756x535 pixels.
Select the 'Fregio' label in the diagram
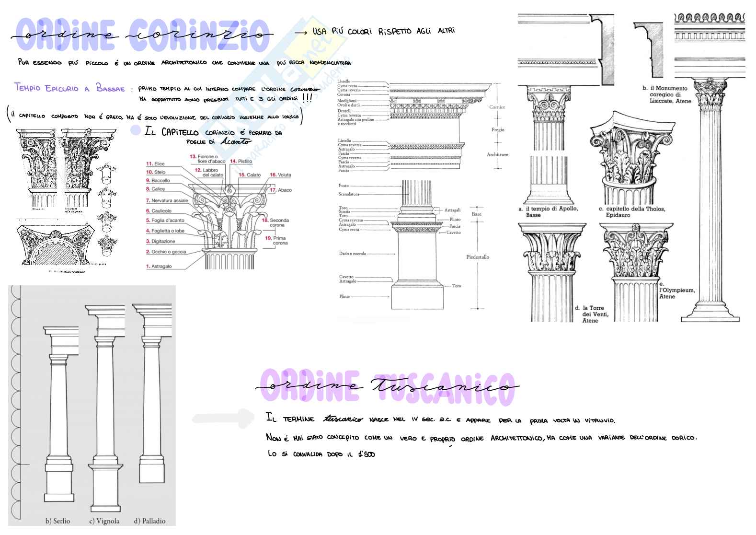[497, 130]
